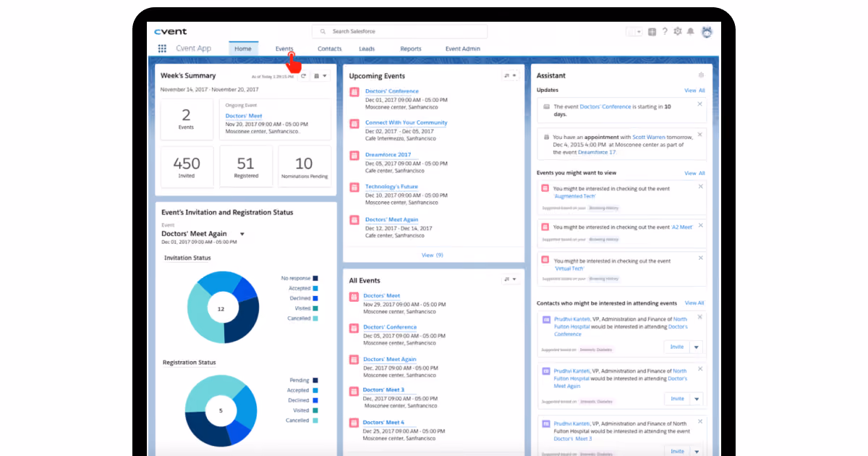Open the Event Admin tab
868x456 pixels.
click(462, 48)
